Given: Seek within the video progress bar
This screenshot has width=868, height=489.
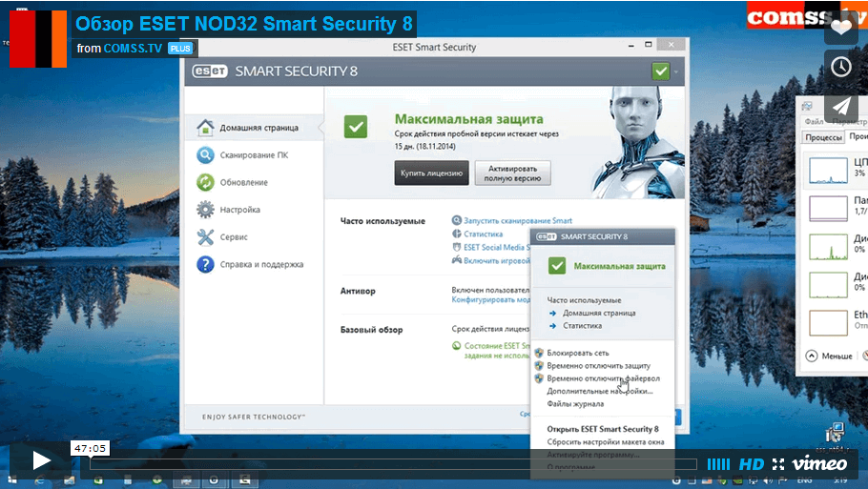Looking at the screenshot, I should (393, 464).
